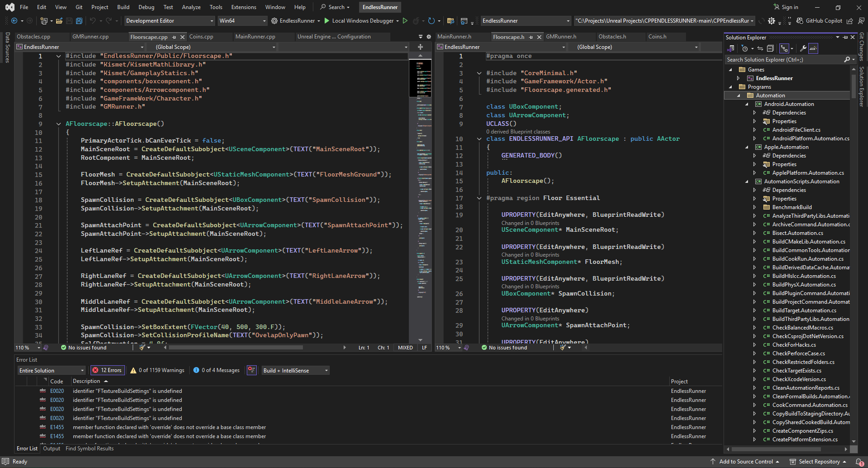
Task: Click the left editor horizontal scrollbar
Action: (236, 348)
